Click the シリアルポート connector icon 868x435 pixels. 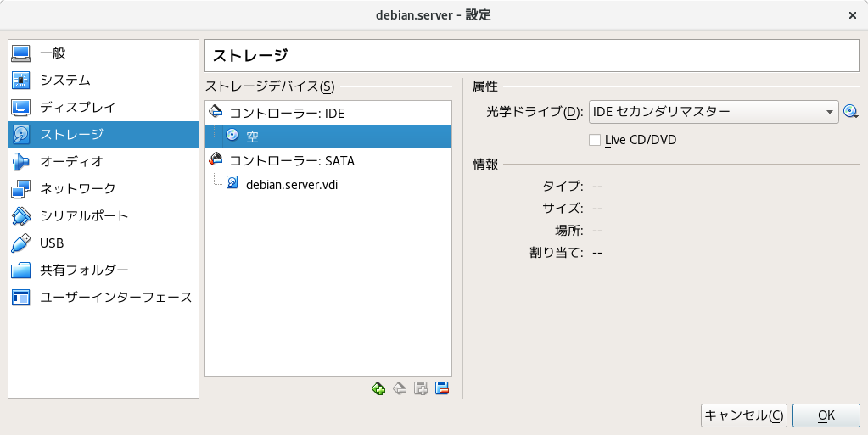(x=21, y=216)
